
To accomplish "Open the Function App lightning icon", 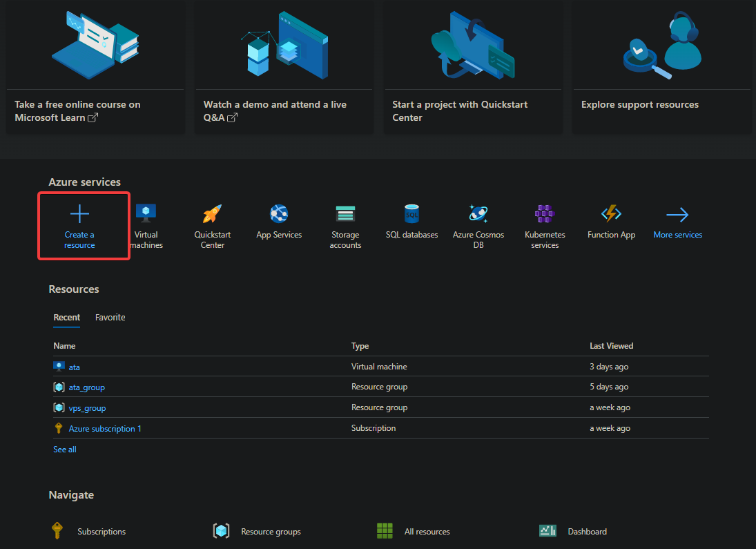I will (611, 213).
